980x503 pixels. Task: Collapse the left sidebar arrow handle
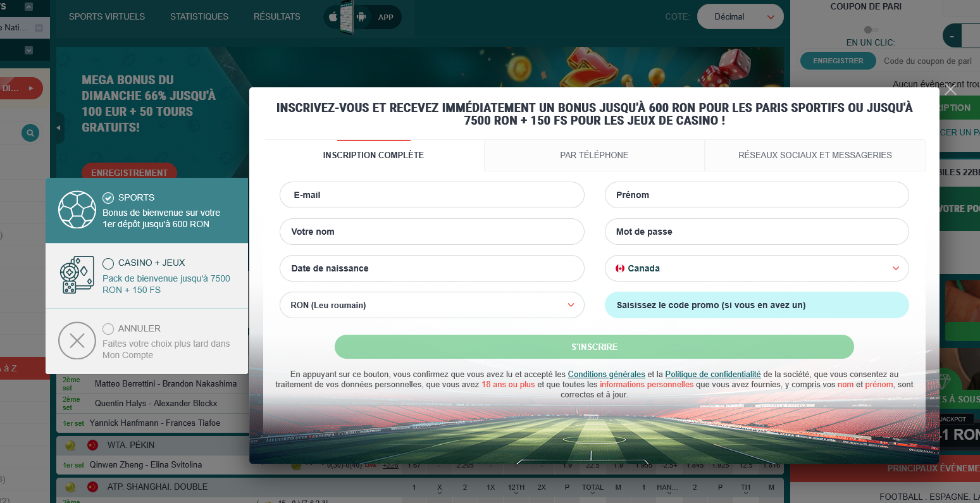59,128
